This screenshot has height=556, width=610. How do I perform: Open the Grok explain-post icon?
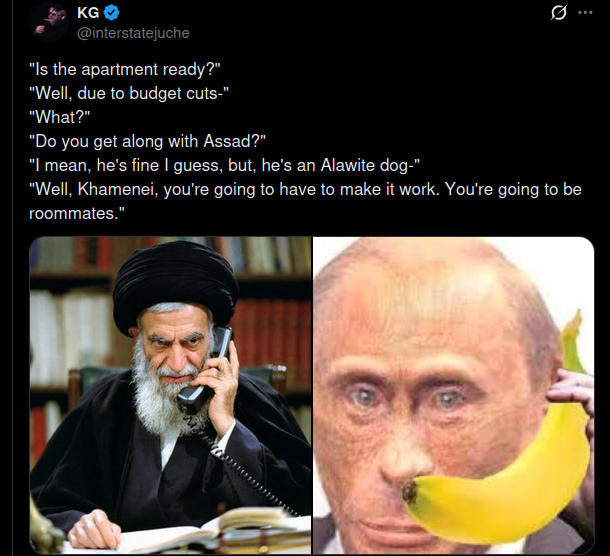pos(559,12)
